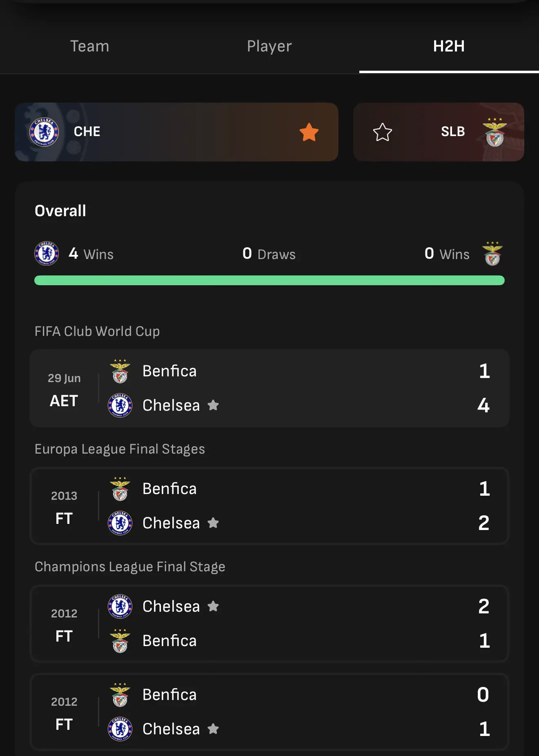Image resolution: width=539 pixels, height=756 pixels.
Task: Click Benfica crest in the 29 Jun match
Action: tap(120, 371)
